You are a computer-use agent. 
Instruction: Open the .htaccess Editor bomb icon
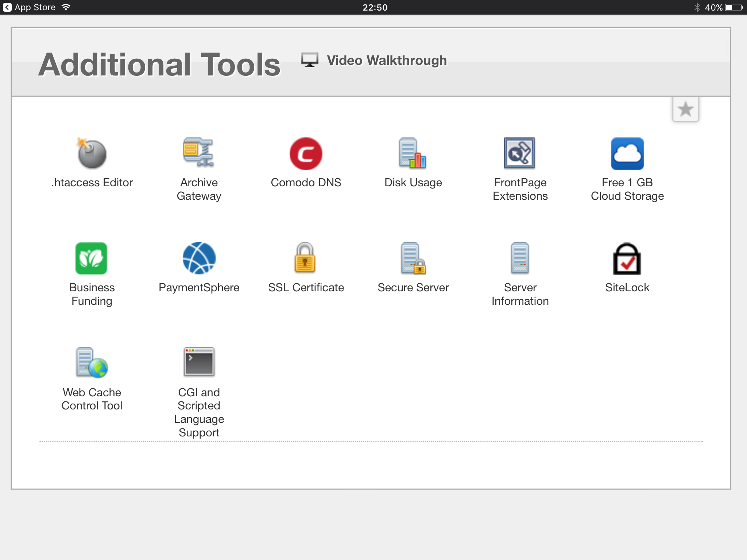click(x=92, y=153)
